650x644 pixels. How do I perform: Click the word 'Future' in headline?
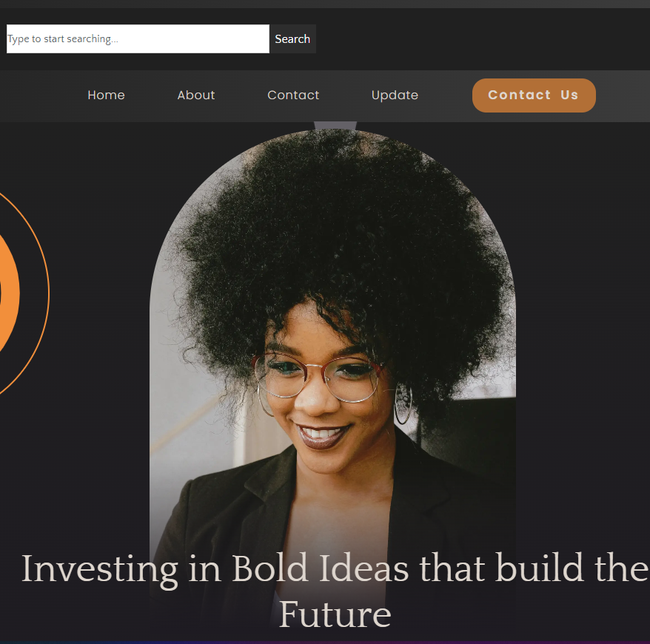pyautogui.click(x=335, y=614)
